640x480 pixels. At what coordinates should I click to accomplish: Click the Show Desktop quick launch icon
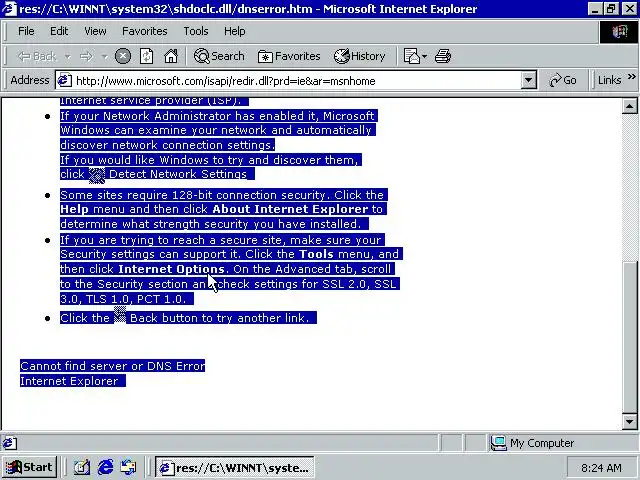(x=82, y=467)
